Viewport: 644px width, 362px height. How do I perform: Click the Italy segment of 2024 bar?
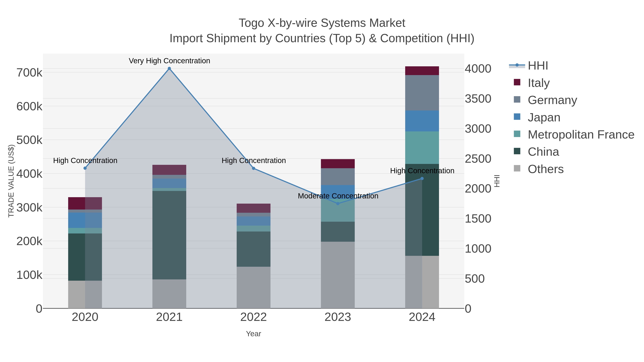click(422, 71)
